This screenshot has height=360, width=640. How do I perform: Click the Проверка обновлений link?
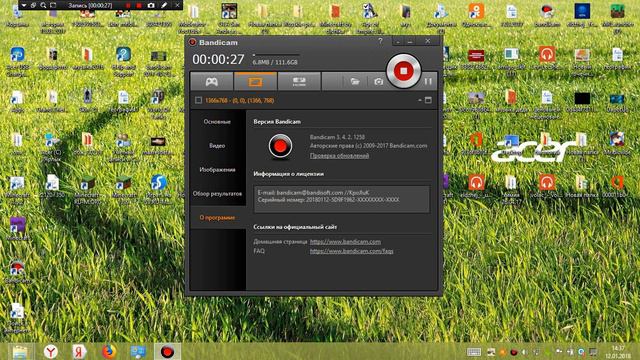pyautogui.click(x=339, y=156)
